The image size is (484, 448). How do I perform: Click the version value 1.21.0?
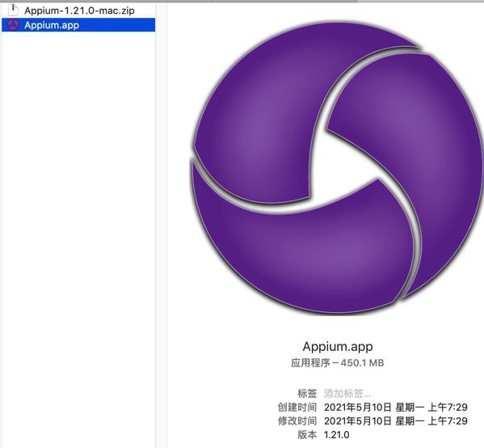tap(336, 435)
